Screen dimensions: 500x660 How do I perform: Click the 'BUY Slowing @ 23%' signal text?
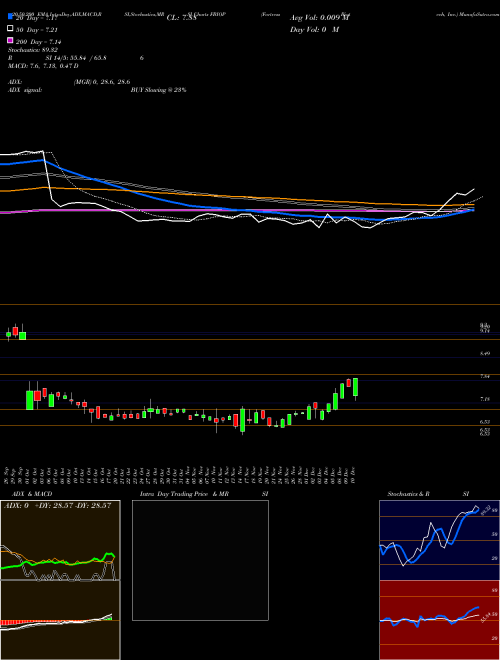click(x=159, y=90)
